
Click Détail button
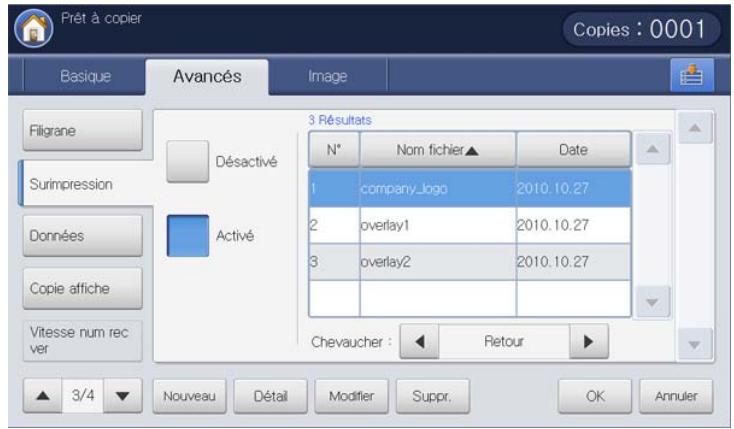pos(271,396)
